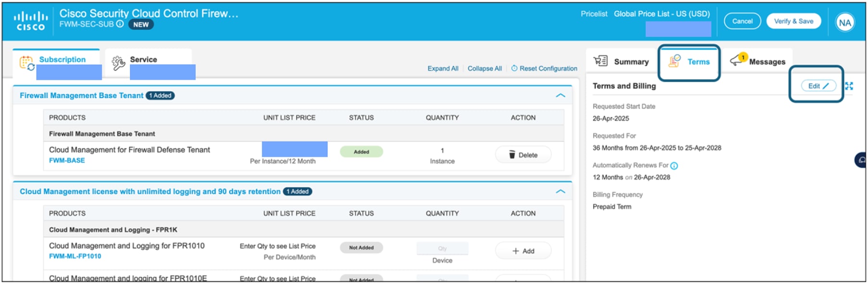Open the FWM-ML-FP1010 product link
Viewport: 868px width, 284px height.
(75, 256)
